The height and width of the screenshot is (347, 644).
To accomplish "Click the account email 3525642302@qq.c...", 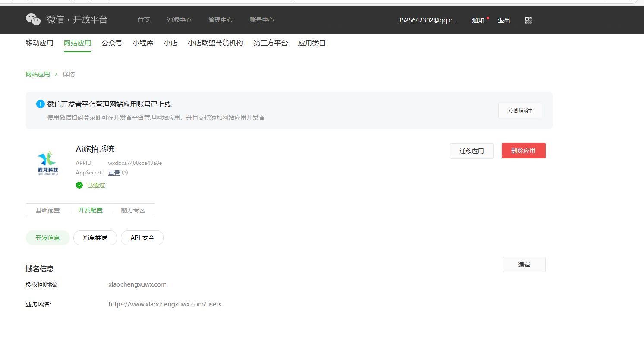I will [427, 20].
